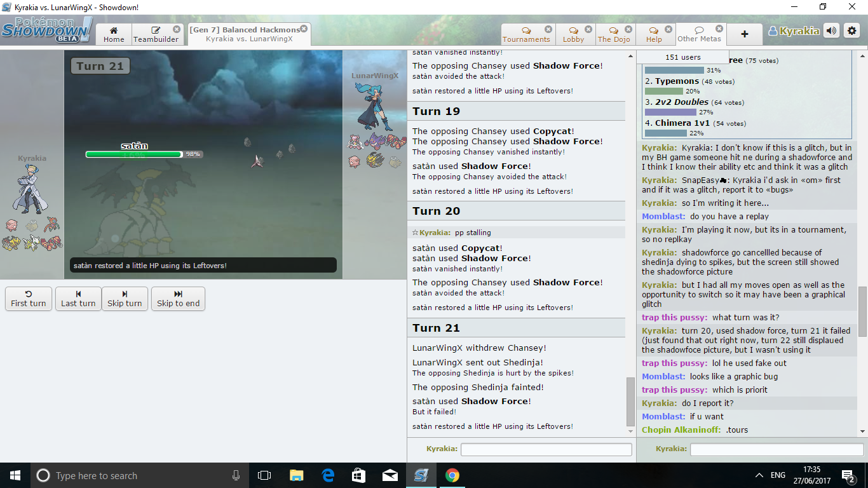
Task: Open the Teambuilder tab
Action: pyautogui.click(x=156, y=34)
